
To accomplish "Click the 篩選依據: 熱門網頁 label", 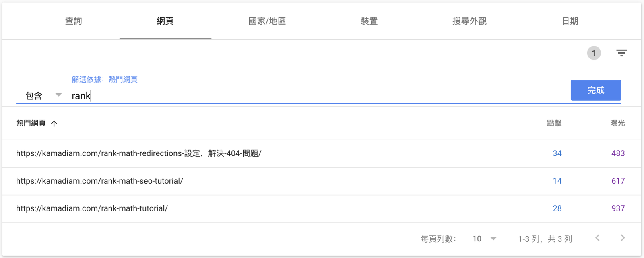I will 105,79.
